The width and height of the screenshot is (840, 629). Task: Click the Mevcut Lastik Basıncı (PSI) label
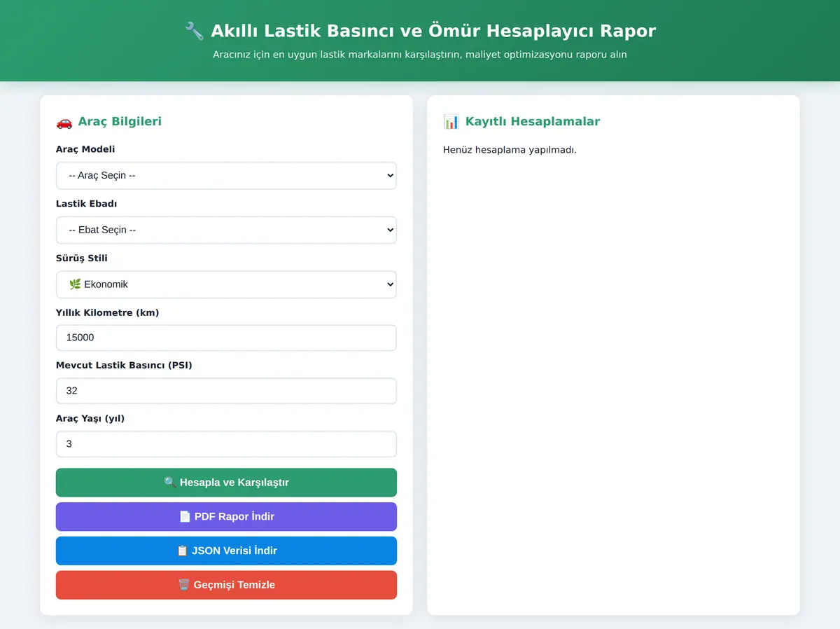(124, 366)
